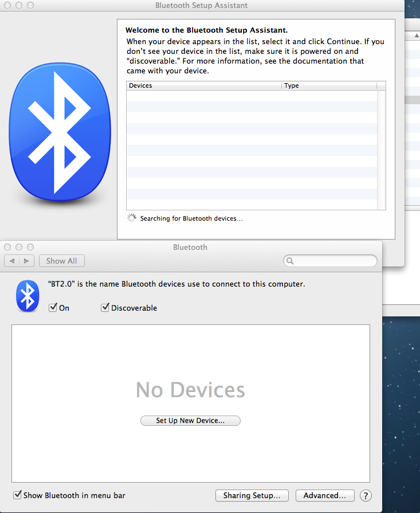420x513 pixels.
Task: Click Show All in Bluetooth window
Action: [x=61, y=261]
